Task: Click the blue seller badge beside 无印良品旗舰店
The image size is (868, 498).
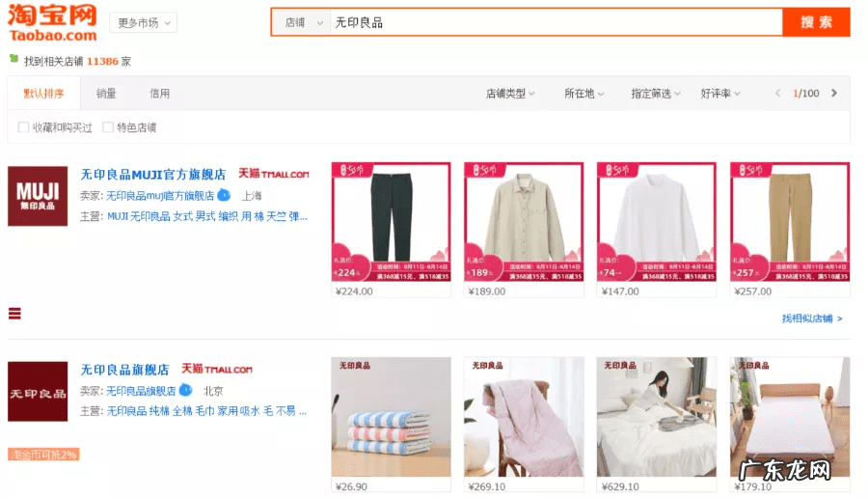Action: coord(185,390)
